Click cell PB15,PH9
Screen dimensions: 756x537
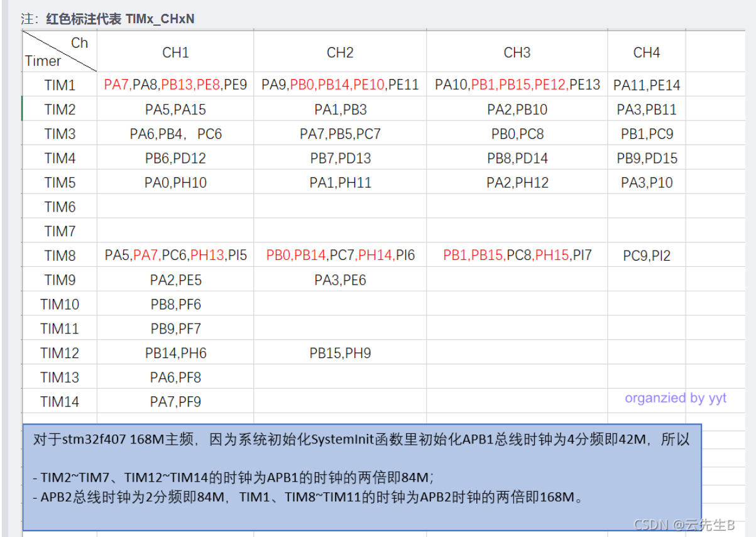pos(340,353)
